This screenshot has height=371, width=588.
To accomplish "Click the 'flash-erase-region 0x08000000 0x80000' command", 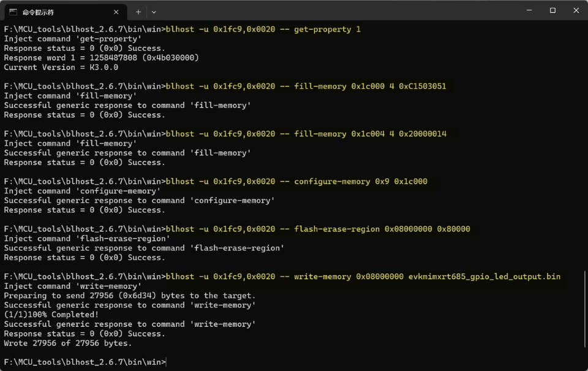I will pos(382,229).
